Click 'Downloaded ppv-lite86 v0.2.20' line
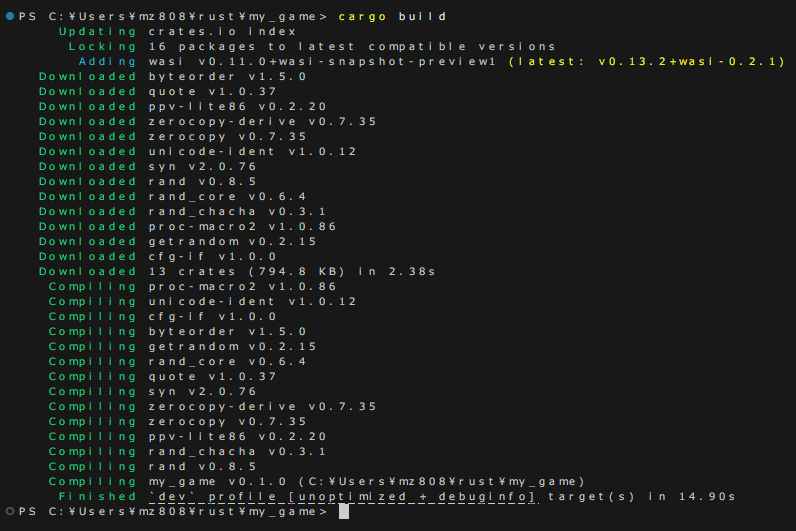The height and width of the screenshot is (531, 796). (x=182, y=107)
